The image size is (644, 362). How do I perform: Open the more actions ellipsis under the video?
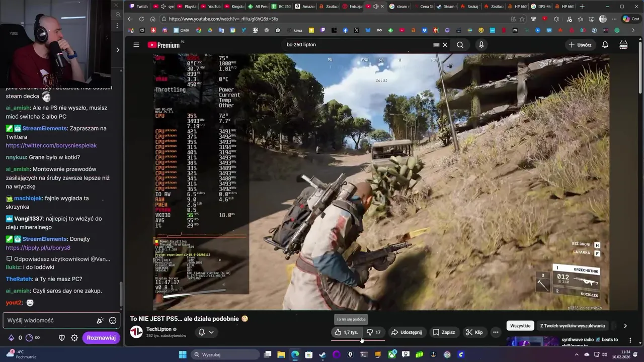(496, 332)
